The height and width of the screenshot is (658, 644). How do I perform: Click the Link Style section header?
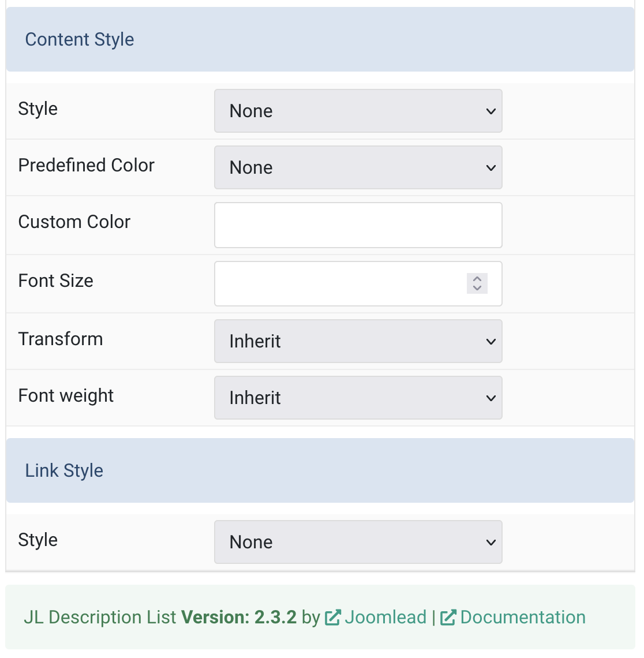[x=64, y=470]
